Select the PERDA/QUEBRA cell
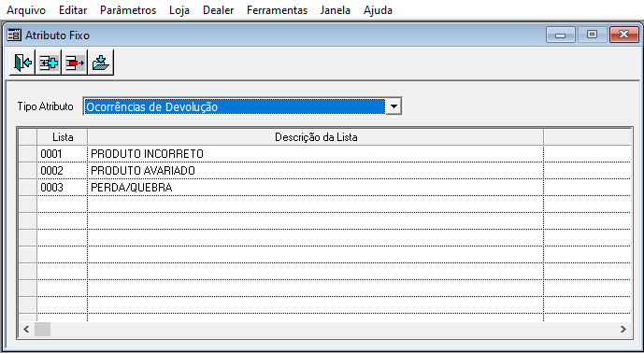 tap(315, 188)
